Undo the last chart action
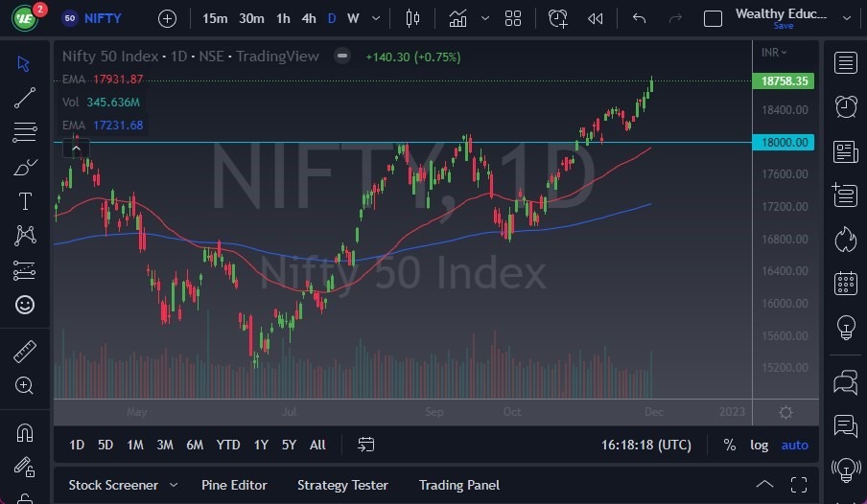Viewport: 867px width, 504px height. click(639, 19)
